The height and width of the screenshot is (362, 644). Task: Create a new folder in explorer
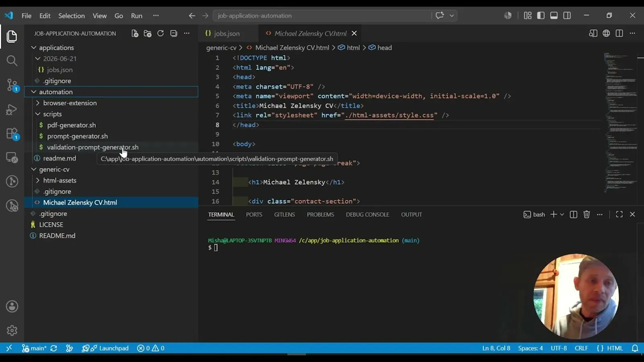point(148,33)
